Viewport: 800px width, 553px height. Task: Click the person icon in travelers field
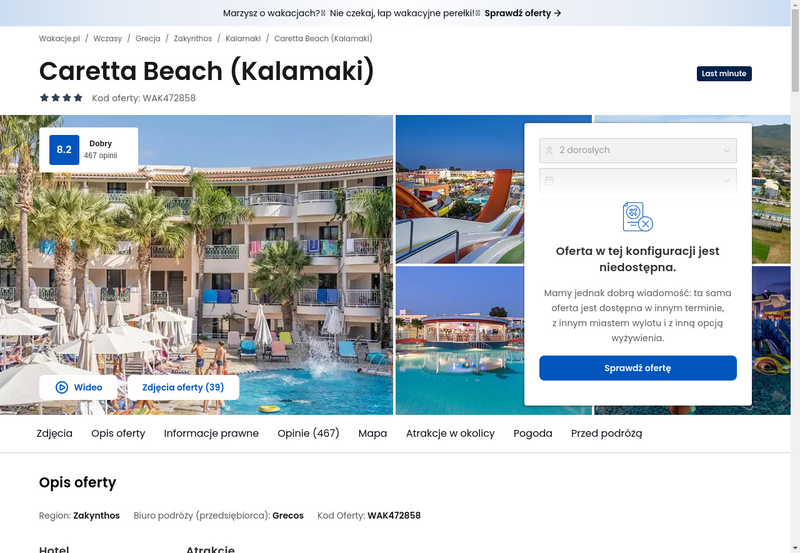[549, 150]
